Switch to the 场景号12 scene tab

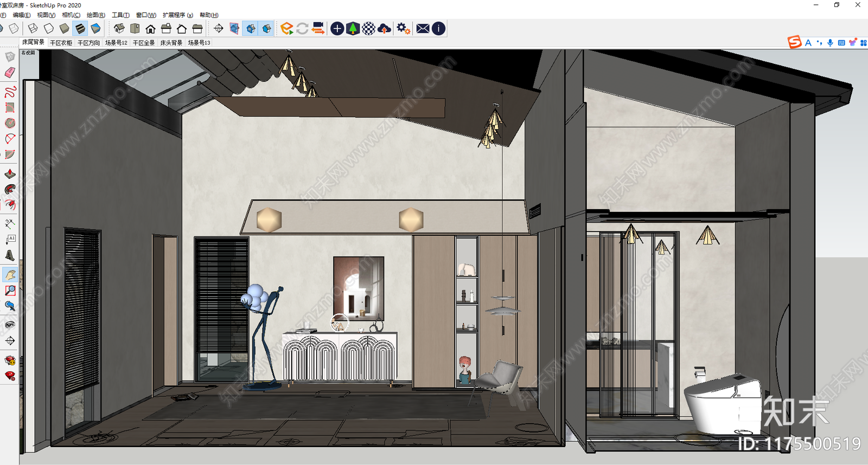click(116, 43)
